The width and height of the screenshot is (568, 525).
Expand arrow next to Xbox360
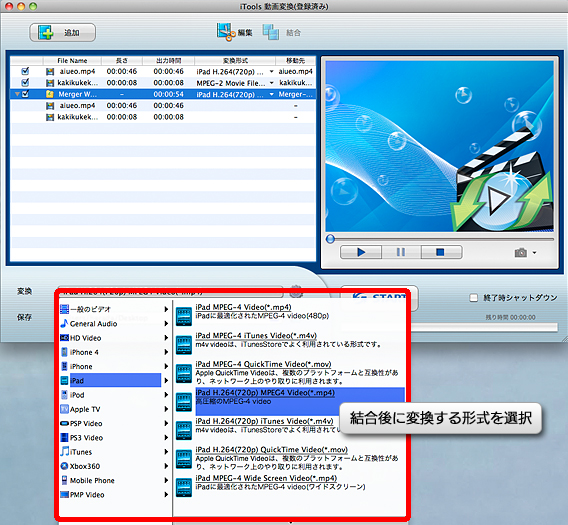[166, 466]
